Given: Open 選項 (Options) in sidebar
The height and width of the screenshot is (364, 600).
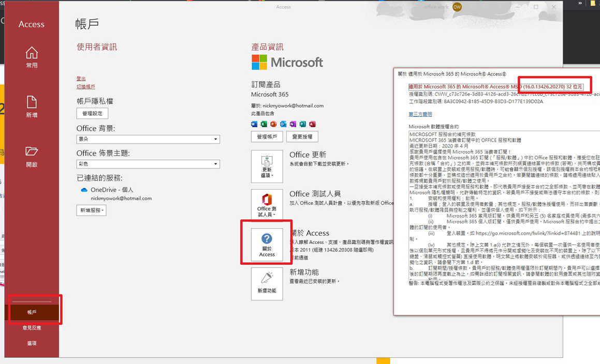Looking at the screenshot, I should coord(32,343).
